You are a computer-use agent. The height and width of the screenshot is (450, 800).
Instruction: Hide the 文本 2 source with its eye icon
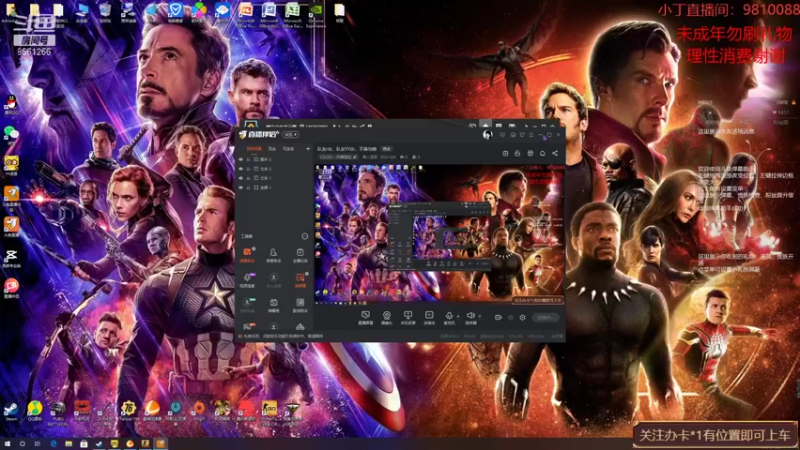tap(241, 169)
